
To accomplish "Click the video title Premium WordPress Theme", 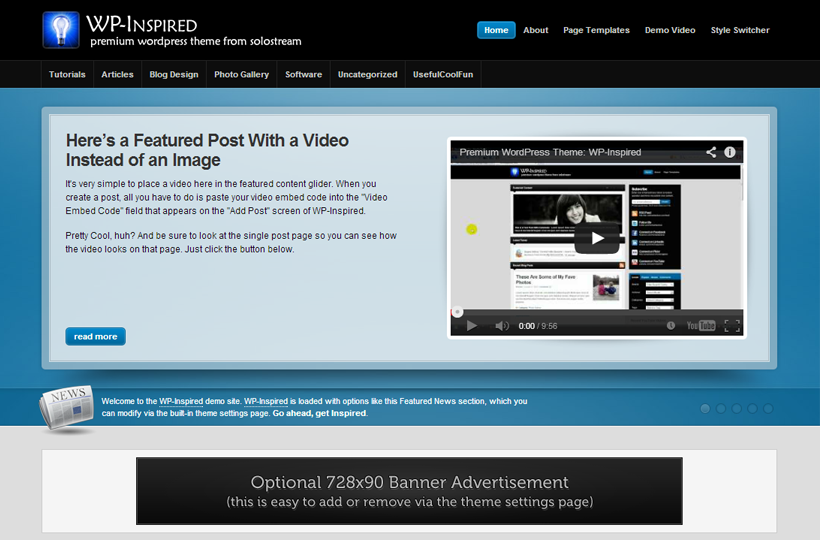I will click(550, 152).
